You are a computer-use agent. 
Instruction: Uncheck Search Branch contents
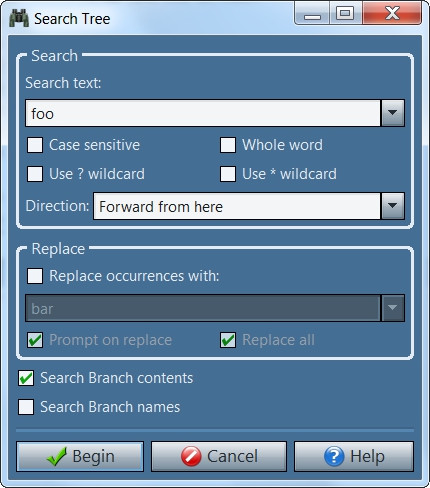pos(26,378)
